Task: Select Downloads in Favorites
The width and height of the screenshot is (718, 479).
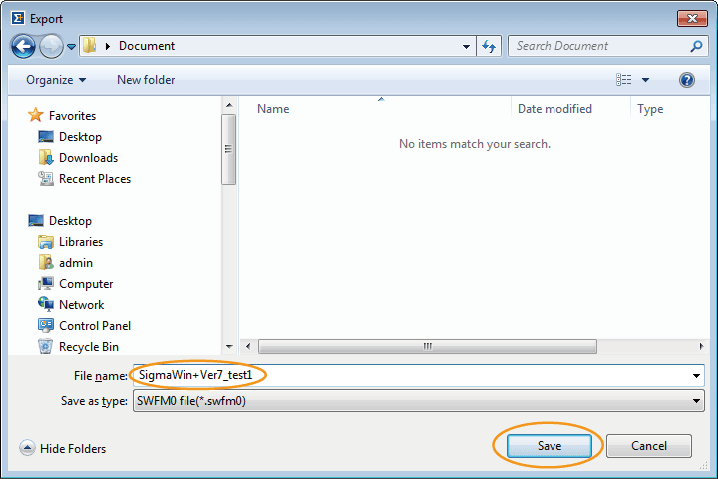Action: point(88,158)
